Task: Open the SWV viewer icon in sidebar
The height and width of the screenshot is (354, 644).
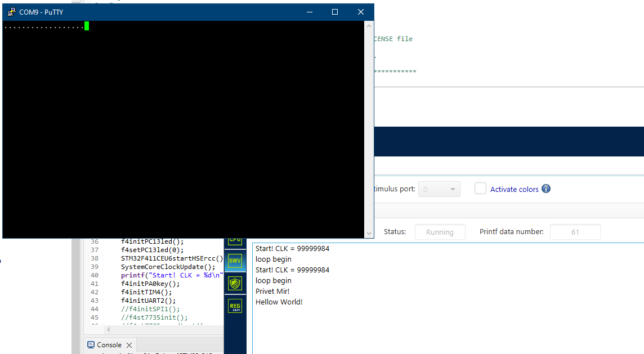Action: coord(235,261)
